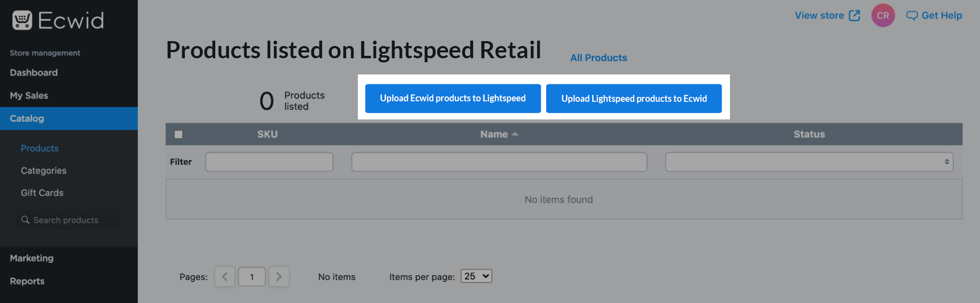Sort by Name column arrow
Image resolution: width=980 pixels, height=303 pixels.
515,134
